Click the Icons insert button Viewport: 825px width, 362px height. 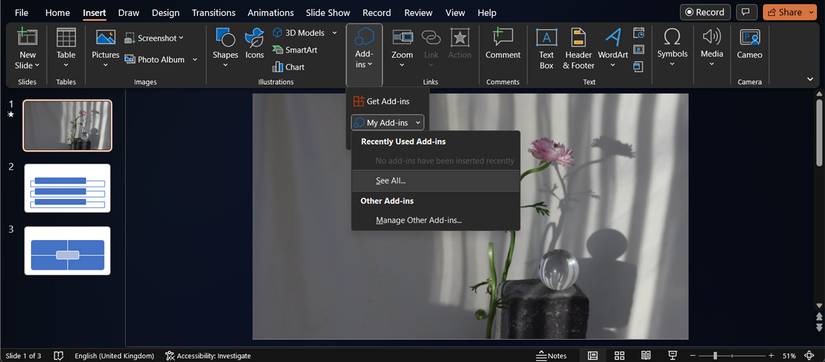[255, 44]
